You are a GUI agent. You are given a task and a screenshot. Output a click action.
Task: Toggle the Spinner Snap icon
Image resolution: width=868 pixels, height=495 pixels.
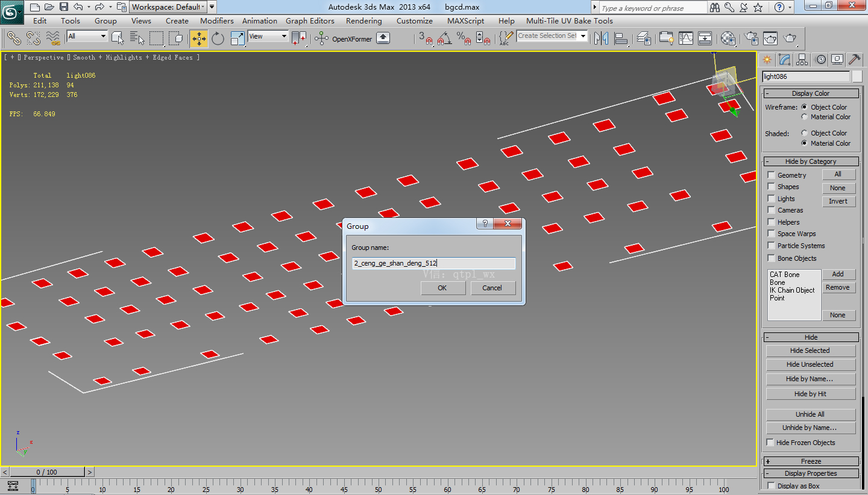[x=483, y=39]
